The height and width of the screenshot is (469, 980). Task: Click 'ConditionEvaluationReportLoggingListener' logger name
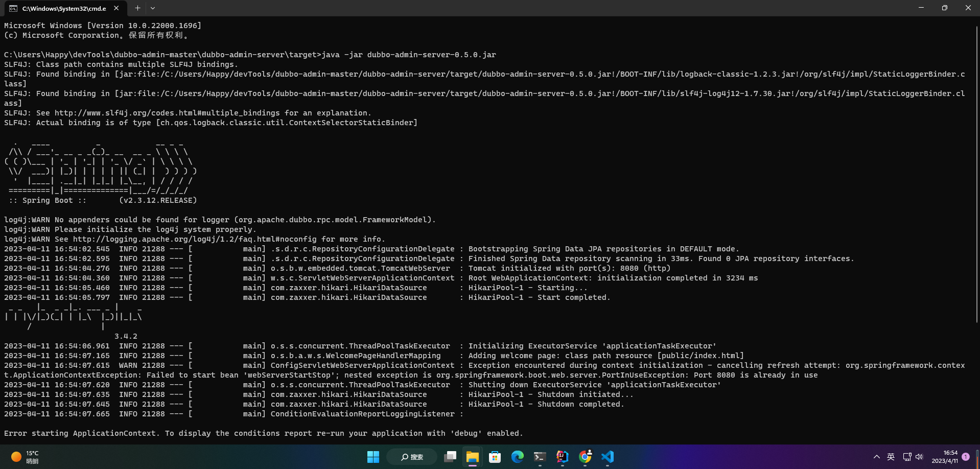362,414
